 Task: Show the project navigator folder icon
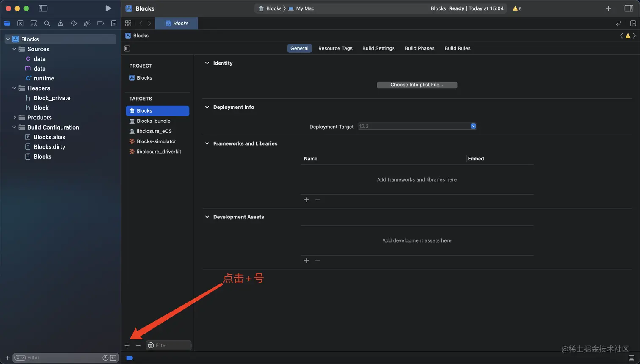pyautogui.click(x=7, y=23)
